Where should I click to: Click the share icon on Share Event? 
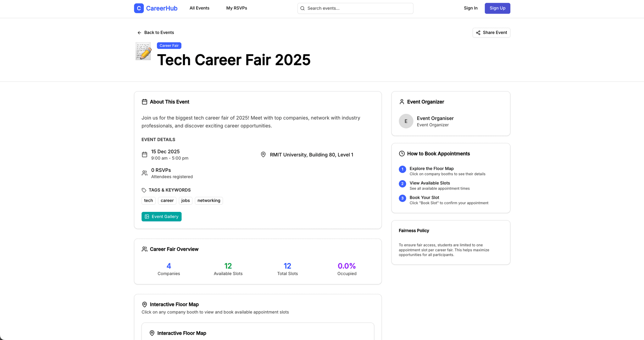click(x=478, y=32)
